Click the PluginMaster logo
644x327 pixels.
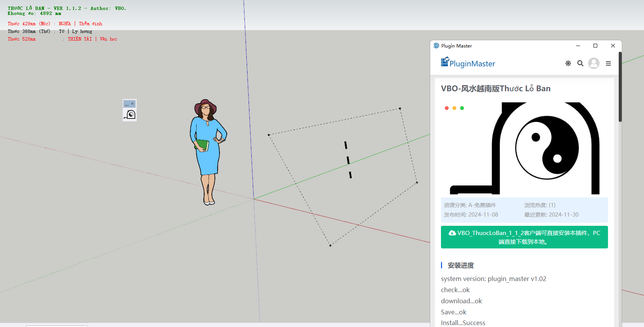[x=468, y=63]
